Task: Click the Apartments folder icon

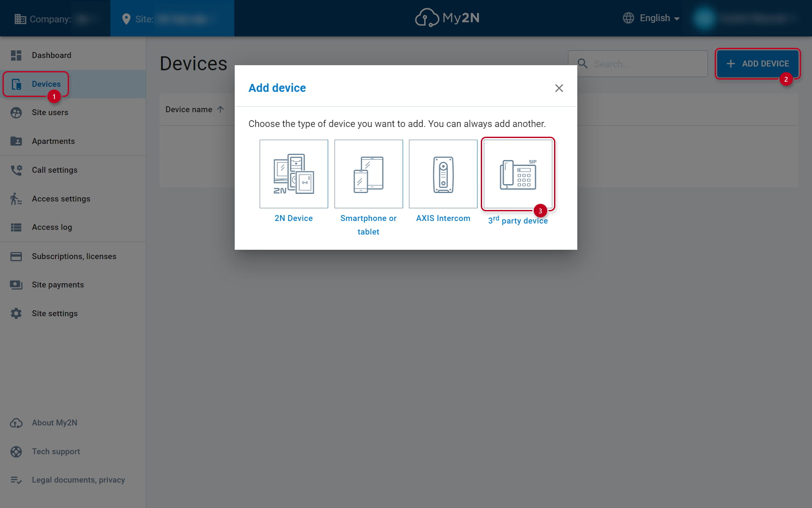Action: coord(16,141)
